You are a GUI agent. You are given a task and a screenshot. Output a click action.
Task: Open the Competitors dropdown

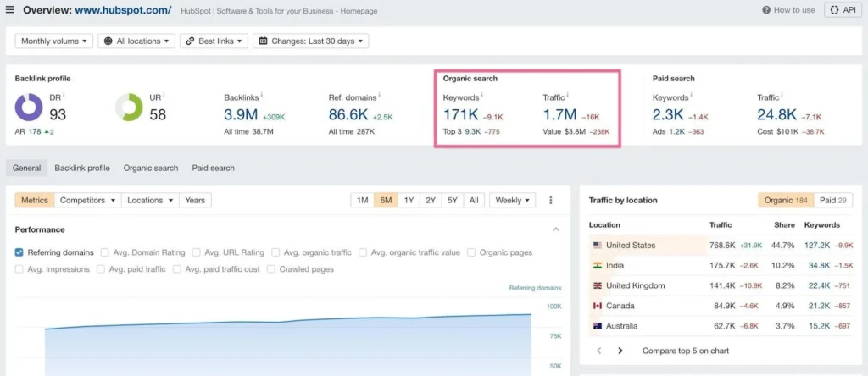point(87,200)
